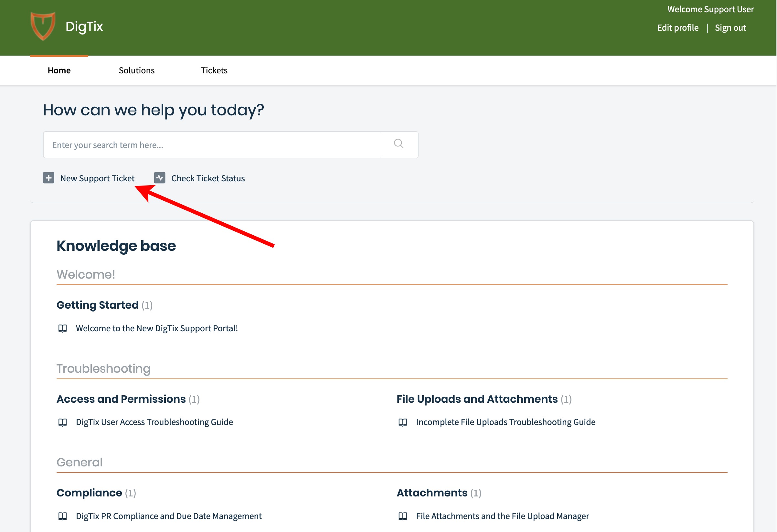The height and width of the screenshot is (532, 777).
Task: Open File Uploads and Attachments folder
Action: coord(477,399)
